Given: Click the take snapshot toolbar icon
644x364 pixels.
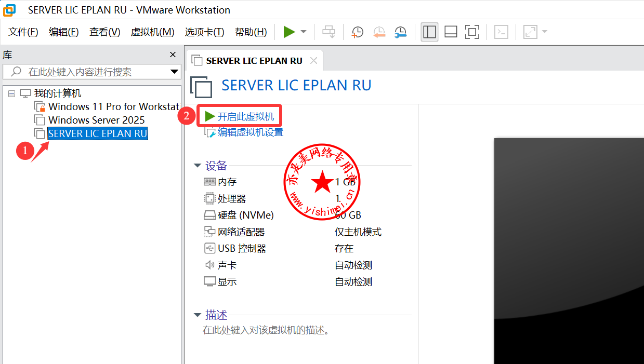Looking at the screenshot, I should [358, 32].
